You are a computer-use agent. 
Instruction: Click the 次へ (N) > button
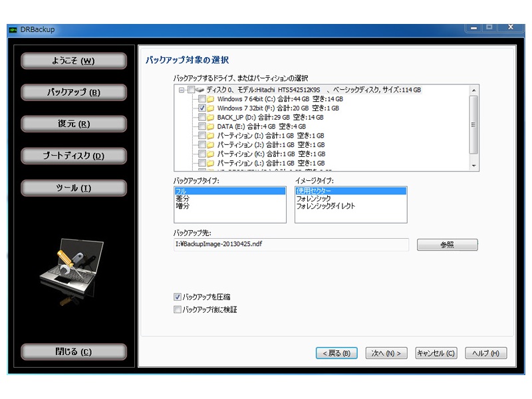tap(386, 353)
